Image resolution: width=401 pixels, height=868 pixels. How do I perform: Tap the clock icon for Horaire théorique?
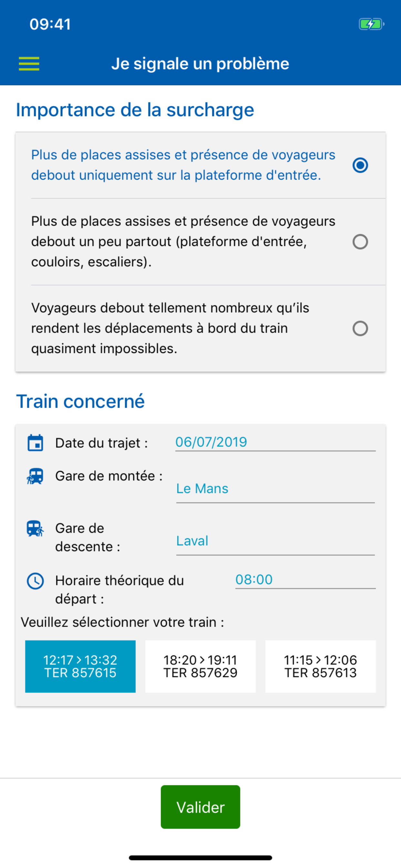pos(35,581)
